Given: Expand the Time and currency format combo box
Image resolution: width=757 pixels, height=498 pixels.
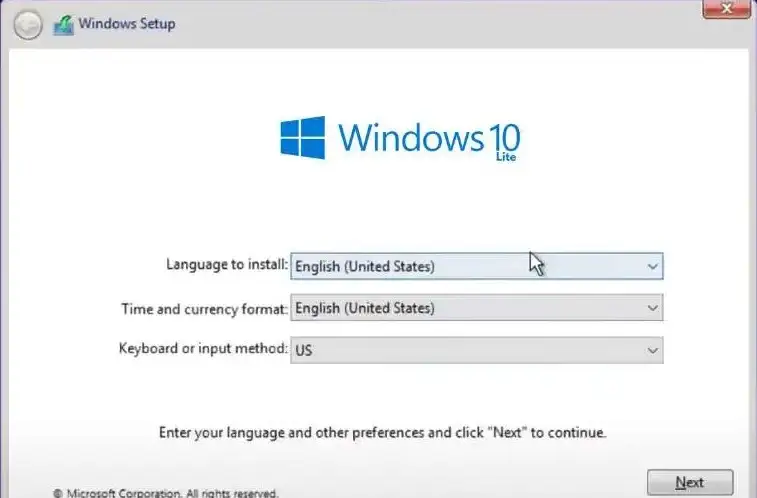Looking at the screenshot, I should (476, 308).
